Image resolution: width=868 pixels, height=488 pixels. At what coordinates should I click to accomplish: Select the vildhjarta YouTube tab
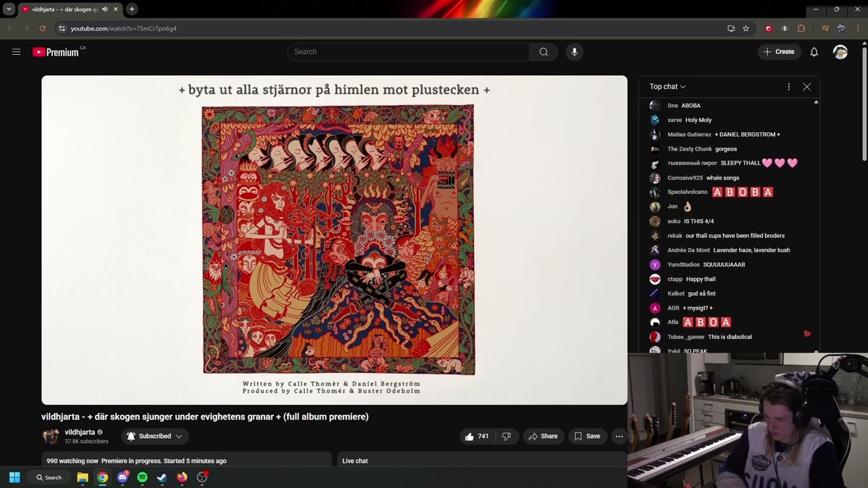(70, 9)
